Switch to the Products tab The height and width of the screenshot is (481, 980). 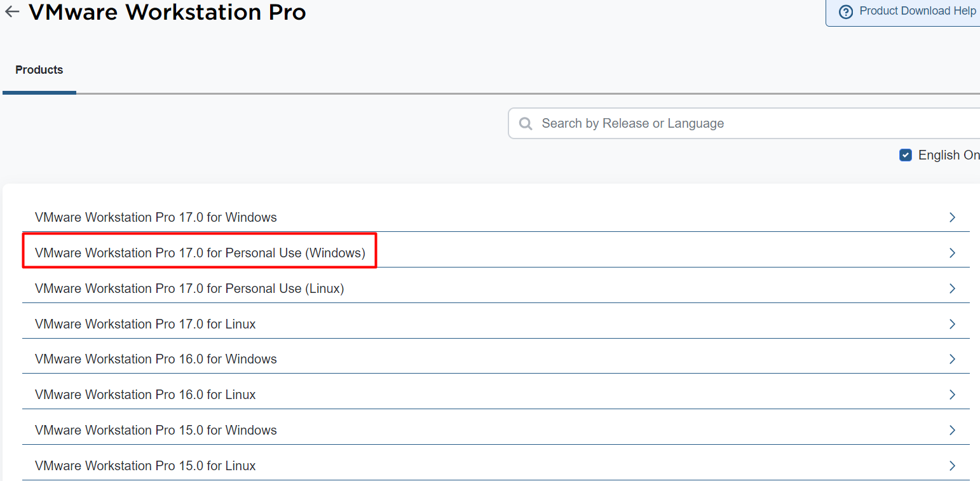(39, 70)
